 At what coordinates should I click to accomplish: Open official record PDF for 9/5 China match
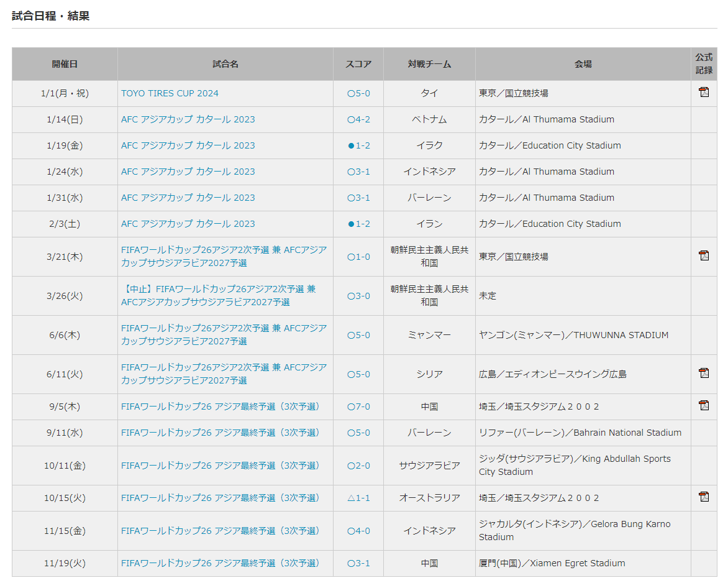704,405
